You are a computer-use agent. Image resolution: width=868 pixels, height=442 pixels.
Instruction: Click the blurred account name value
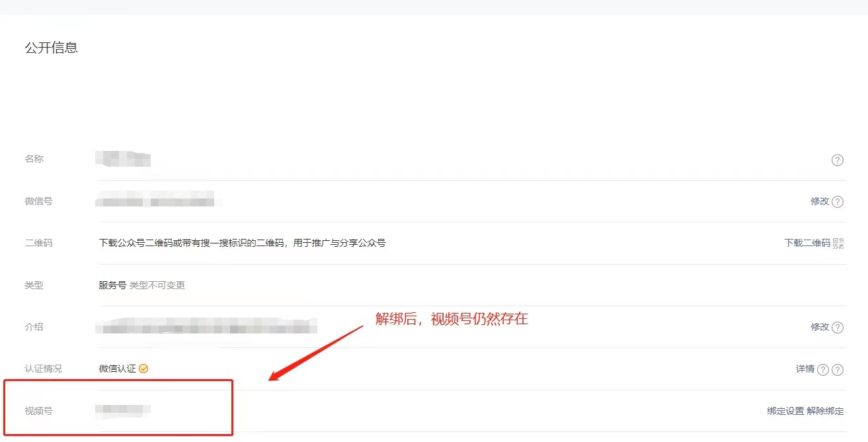124,159
